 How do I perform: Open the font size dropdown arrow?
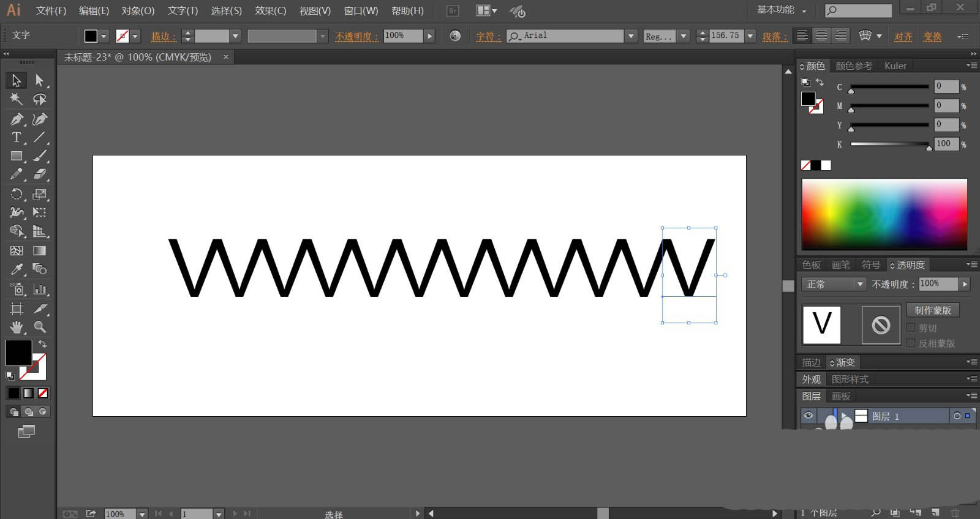click(750, 36)
